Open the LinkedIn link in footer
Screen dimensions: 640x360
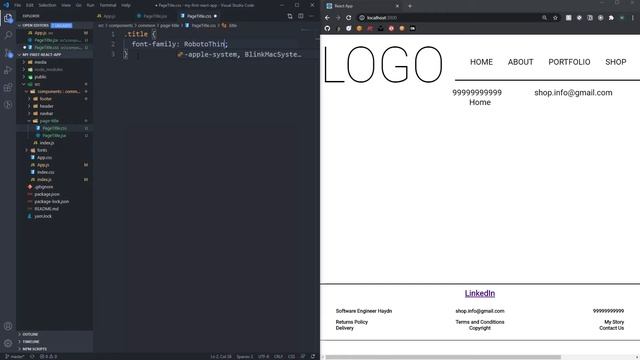click(480, 293)
